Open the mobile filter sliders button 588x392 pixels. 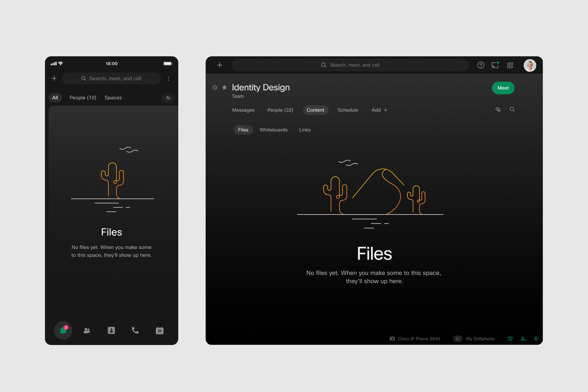[x=168, y=98]
